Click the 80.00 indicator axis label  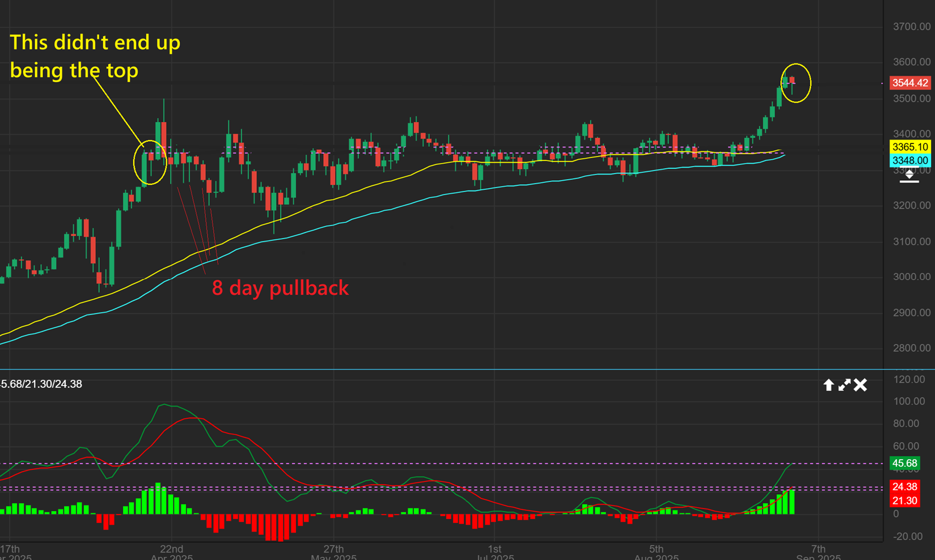(906, 423)
